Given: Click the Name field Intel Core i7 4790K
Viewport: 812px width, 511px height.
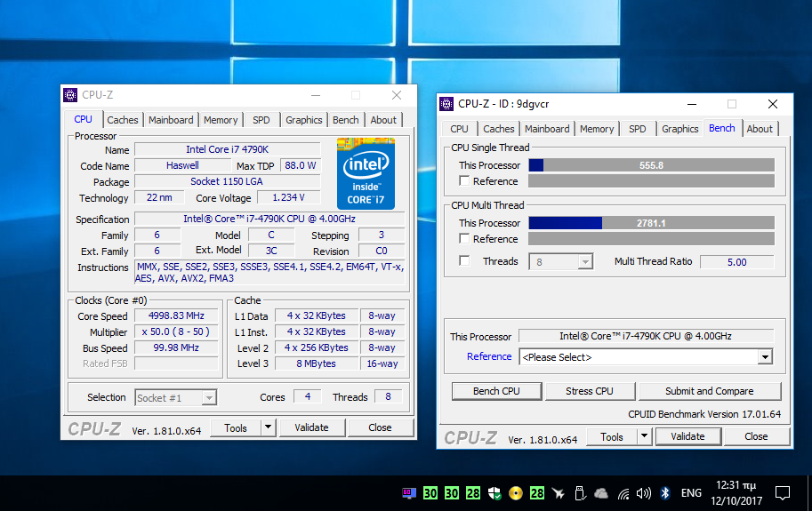Looking at the screenshot, I should (228, 149).
